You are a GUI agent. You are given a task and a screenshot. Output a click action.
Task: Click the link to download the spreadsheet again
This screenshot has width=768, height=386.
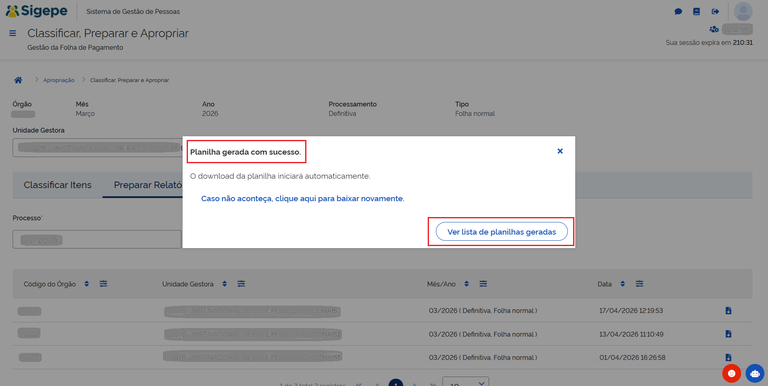point(303,199)
